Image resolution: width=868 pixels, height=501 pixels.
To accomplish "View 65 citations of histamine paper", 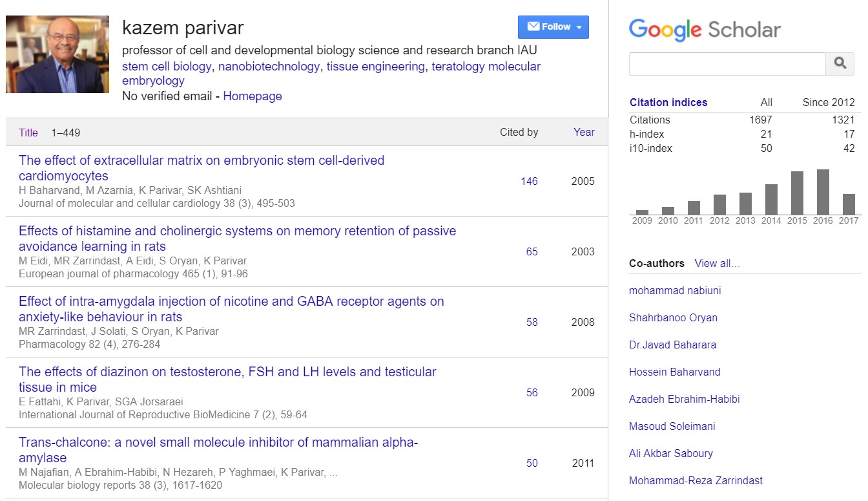I will 532,251.
